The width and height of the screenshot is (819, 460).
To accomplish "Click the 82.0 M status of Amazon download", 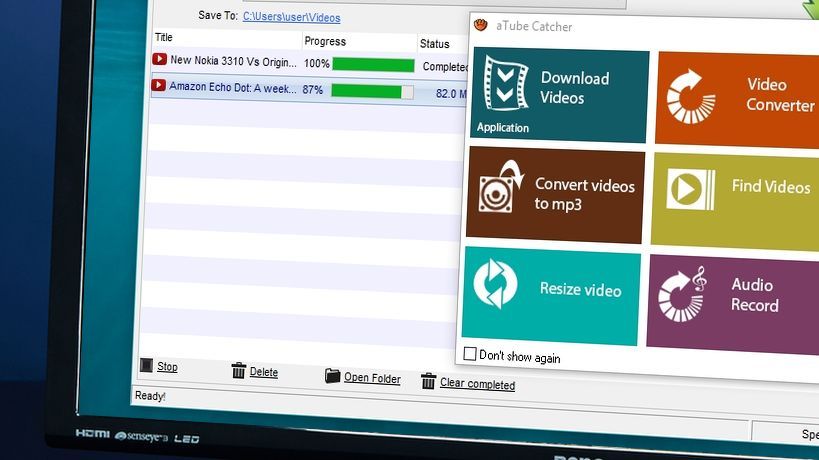I will [452, 93].
